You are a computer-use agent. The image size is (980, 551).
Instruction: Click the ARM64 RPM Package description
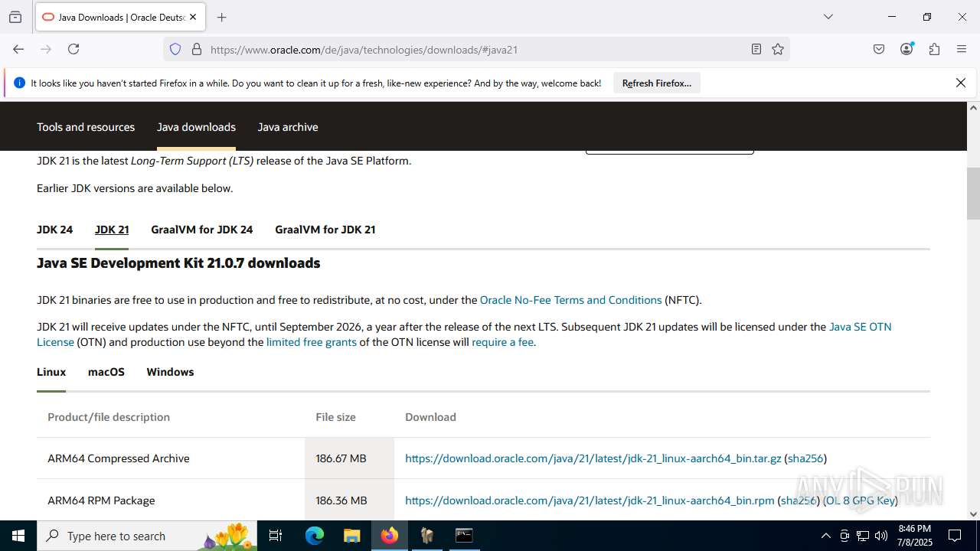pyautogui.click(x=101, y=500)
